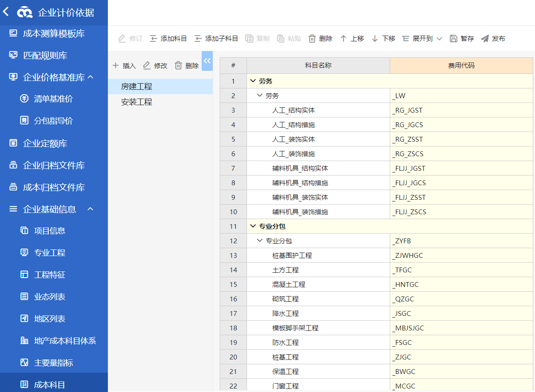
Task: Click the 添加科目 toolbar icon
Action: (x=154, y=39)
